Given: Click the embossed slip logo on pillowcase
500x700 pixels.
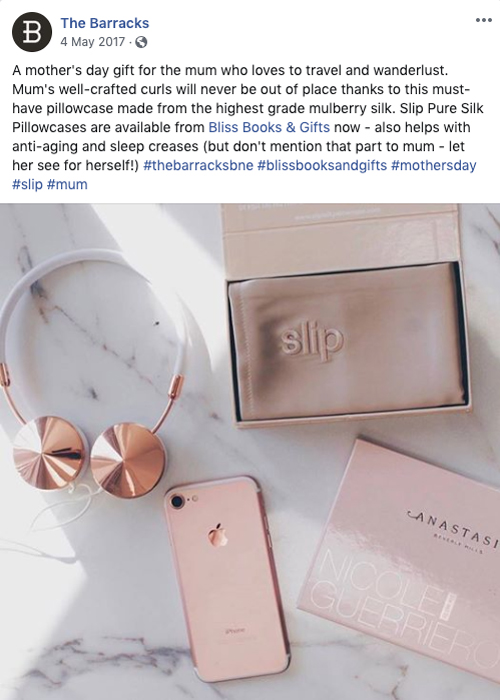Looking at the screenshot, I should (312, 342).
